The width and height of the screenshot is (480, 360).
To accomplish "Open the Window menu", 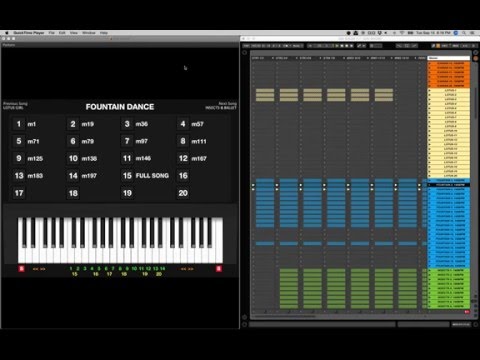I will (x=89, y=33).
